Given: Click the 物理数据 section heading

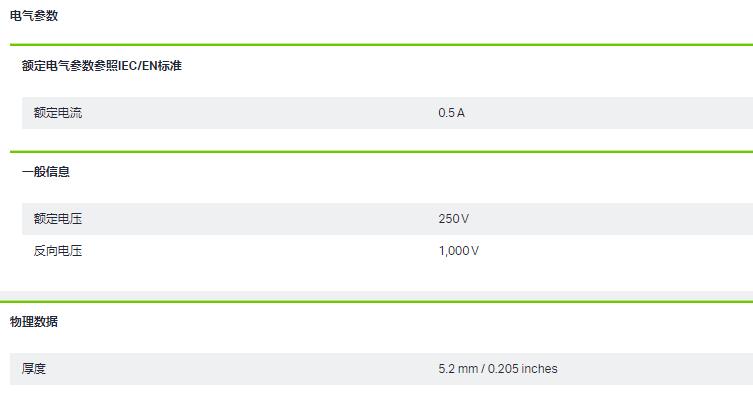Looking at the screenshot, I should [x=34, y=322].
